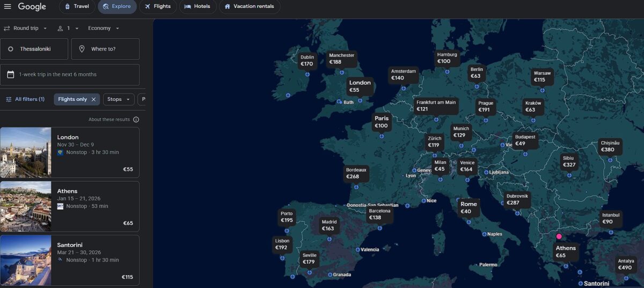This screenshot has height=288, width=644.
Task: Click the pink Thessaloniki origin marker
Action: (559, 236)
